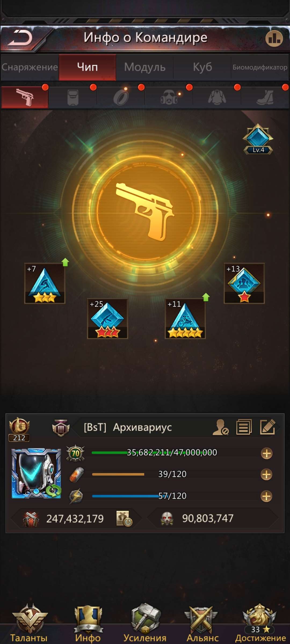
Task: Open the +11 motorcycle chip slot
Action: pos(185,319)
